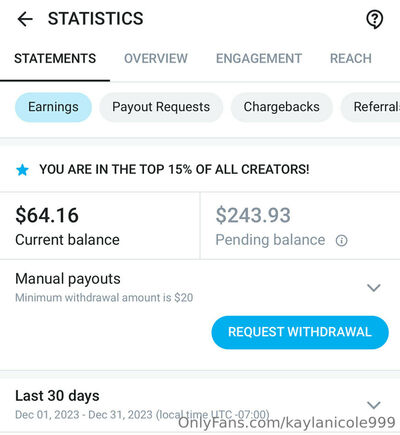The image size is (400, 435).
Task: Expand the Manual payouts chevron
Action: tap(374, 287)
